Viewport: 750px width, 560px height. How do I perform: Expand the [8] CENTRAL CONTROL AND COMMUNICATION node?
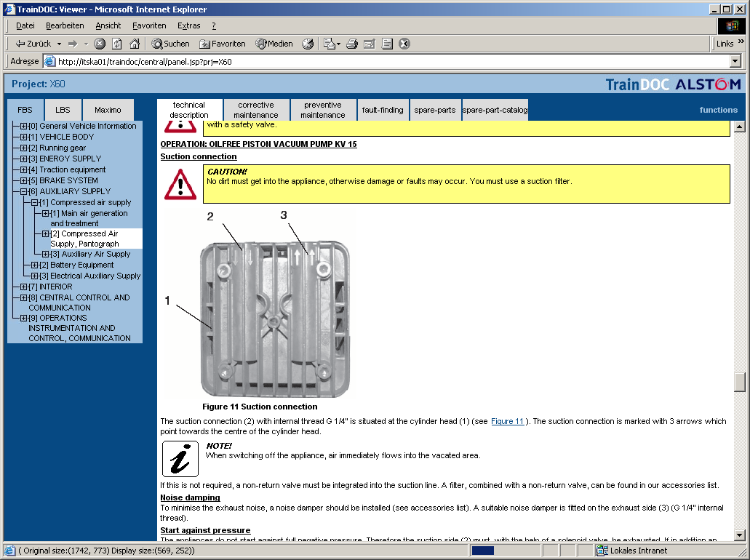pos(23,297)
